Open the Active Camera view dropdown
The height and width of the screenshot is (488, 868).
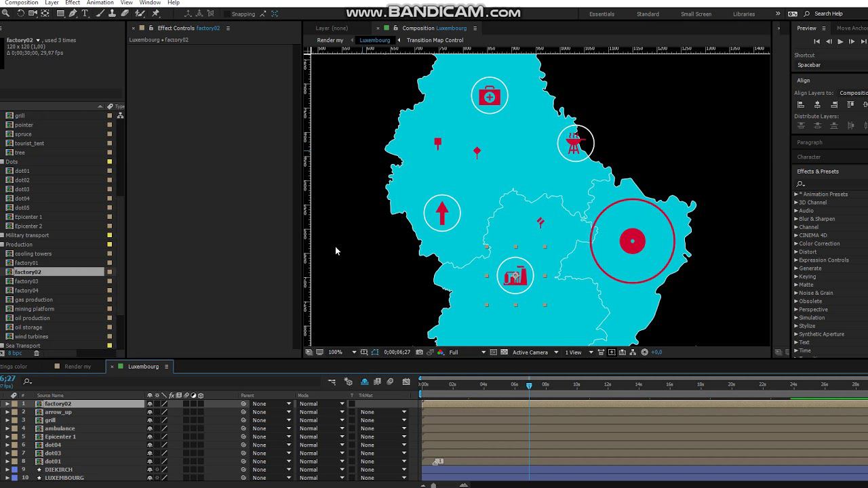pos(535,352)
